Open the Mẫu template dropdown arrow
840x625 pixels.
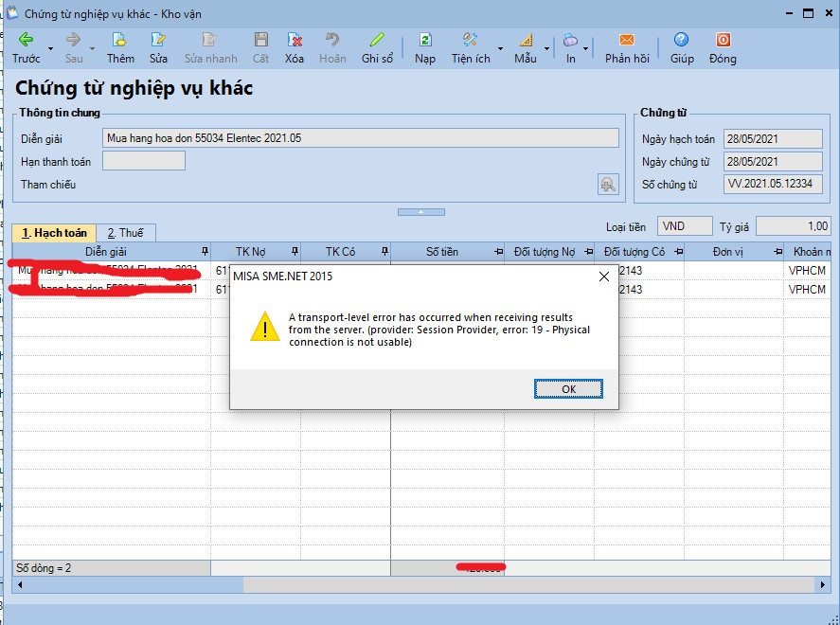click(546, 47)
